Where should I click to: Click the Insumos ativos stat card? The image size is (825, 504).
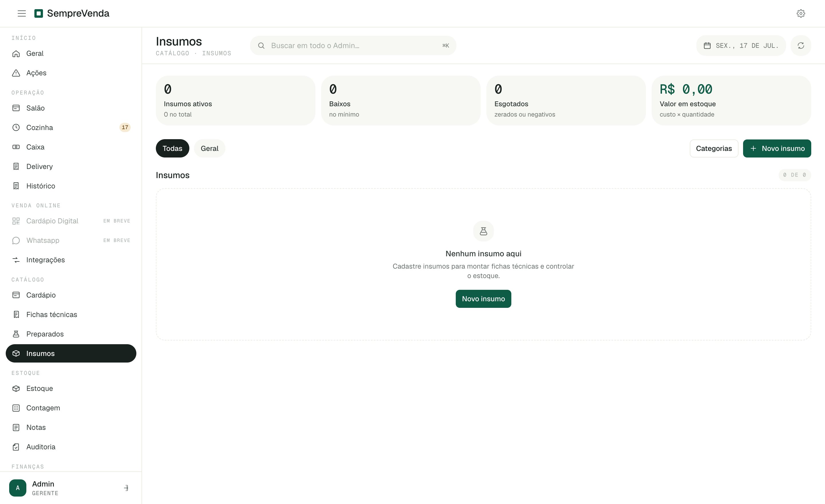[235, 101]
